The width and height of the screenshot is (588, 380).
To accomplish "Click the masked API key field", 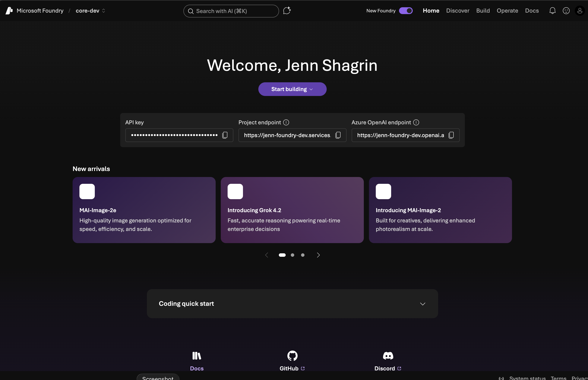I will pos(179,135).
